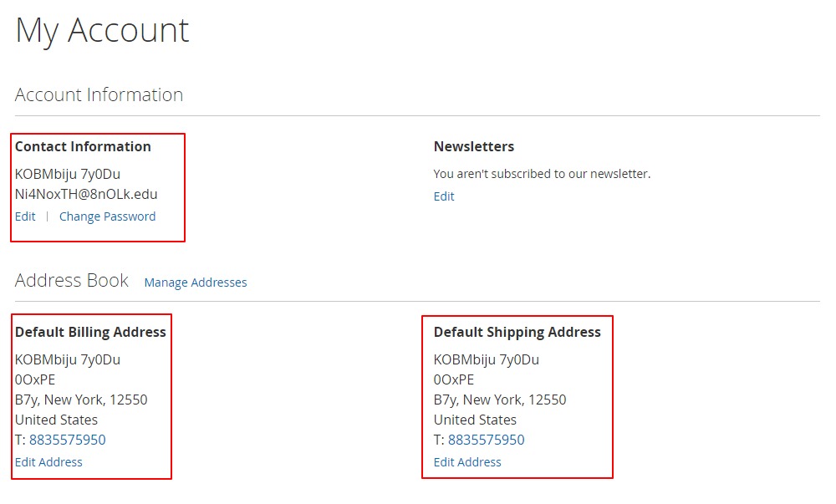Open the Change Password link
Screen dimensions: 836x504
pyautogui.click(x=107, y=216)
